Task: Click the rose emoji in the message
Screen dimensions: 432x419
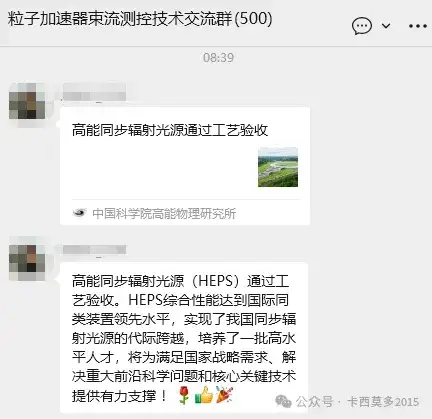Action: (184, 395)
